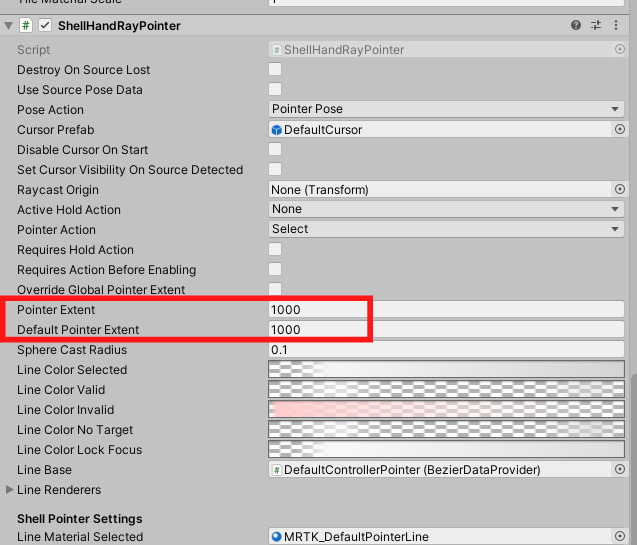Open Line Color Lock Focus gradient editor
The width and height of the screenshot is (637, 545).
pyautogui.click(x=446, y=449)
